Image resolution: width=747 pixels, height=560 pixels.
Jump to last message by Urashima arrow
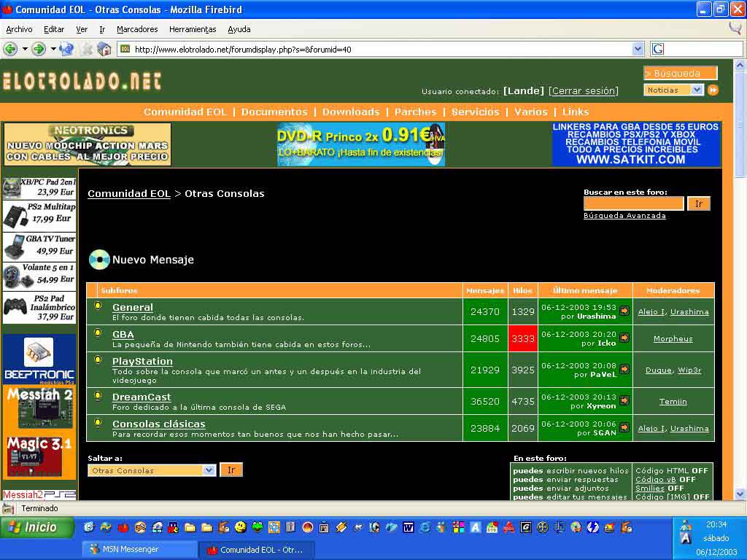pos(624,311)
